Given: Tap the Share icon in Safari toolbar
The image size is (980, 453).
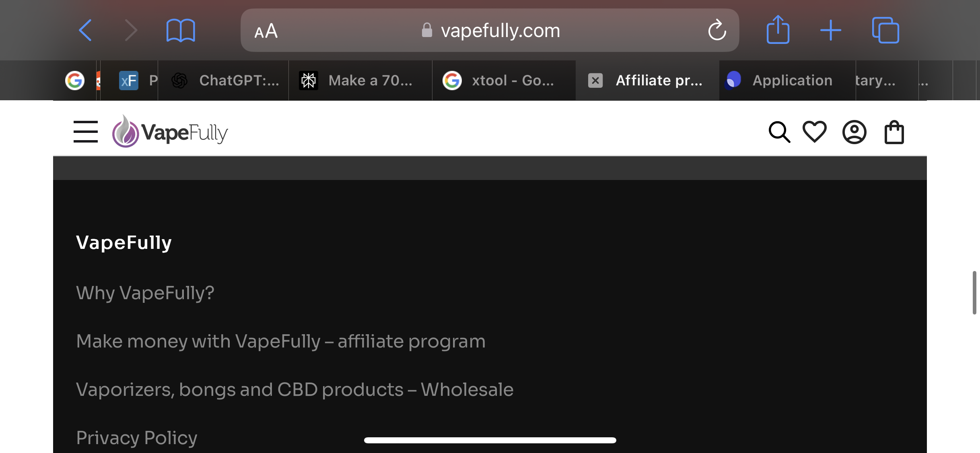Looking at the screenshot, I should tap(778, 29).
